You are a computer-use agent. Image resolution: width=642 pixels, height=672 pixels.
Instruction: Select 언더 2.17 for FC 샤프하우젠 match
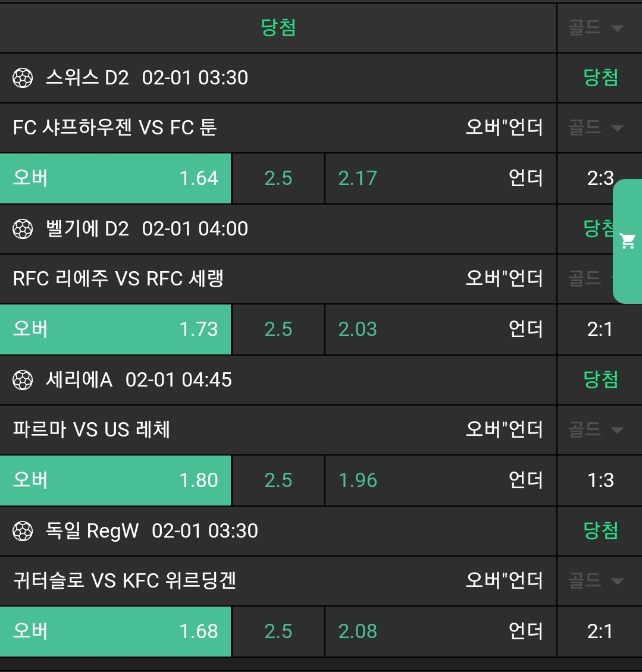tap(440, 178)
